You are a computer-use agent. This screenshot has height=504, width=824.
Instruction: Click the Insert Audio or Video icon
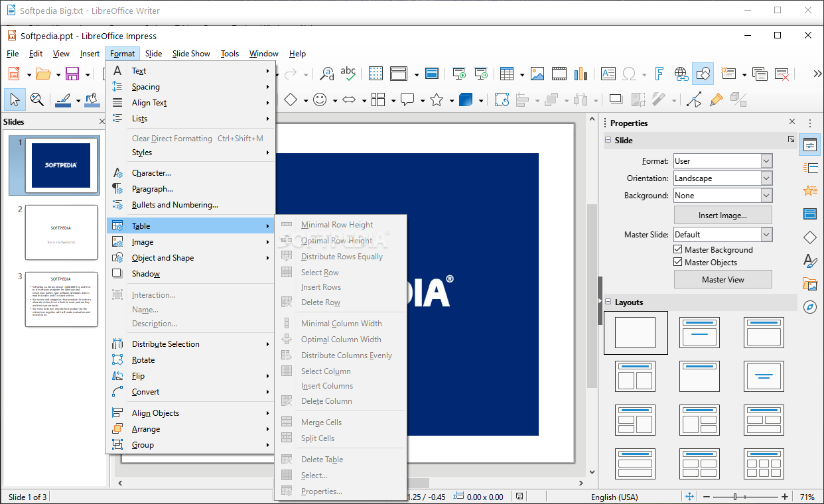tap(559, 74)
